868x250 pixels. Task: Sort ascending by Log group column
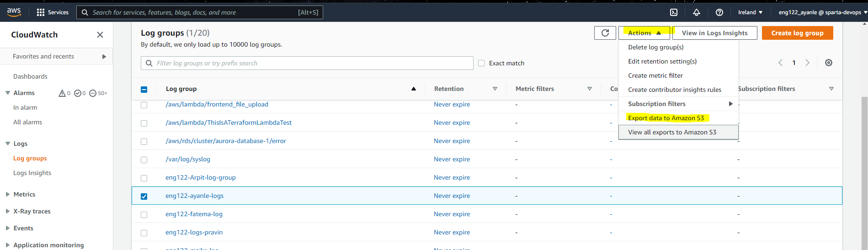(414, 89)
